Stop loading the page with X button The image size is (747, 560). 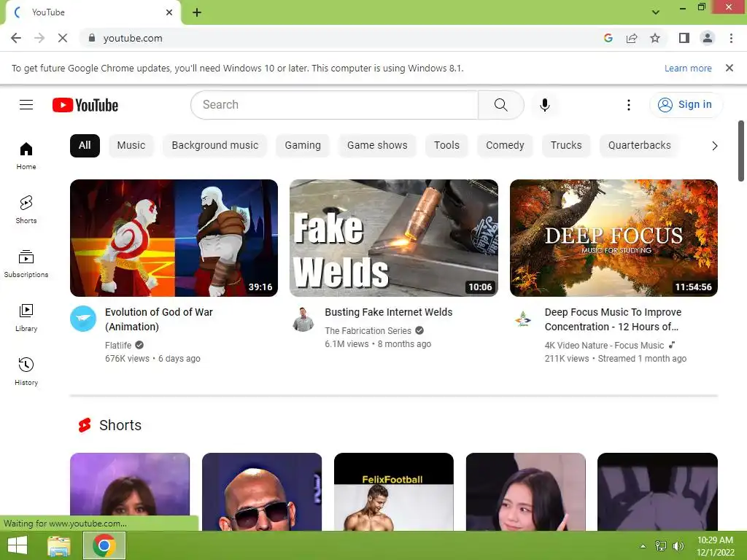63,38
